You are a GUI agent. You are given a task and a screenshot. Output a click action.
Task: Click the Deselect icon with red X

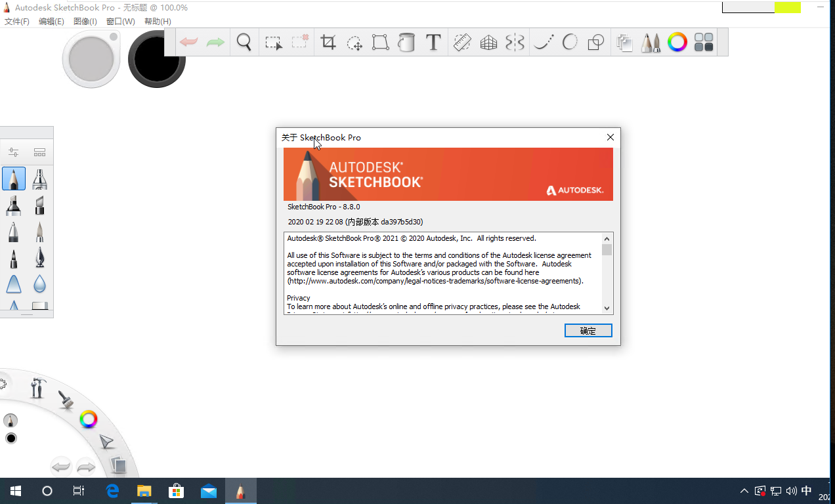coord(300,43)
